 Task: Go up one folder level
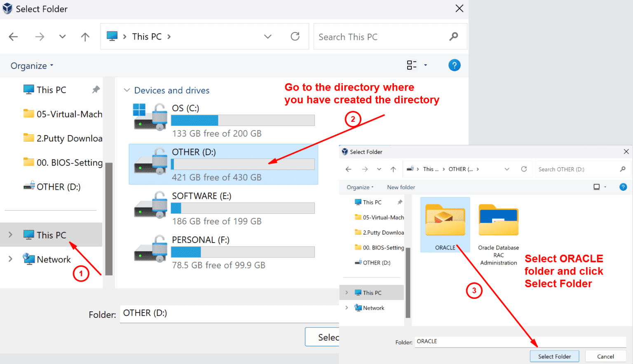coord(85,37)
